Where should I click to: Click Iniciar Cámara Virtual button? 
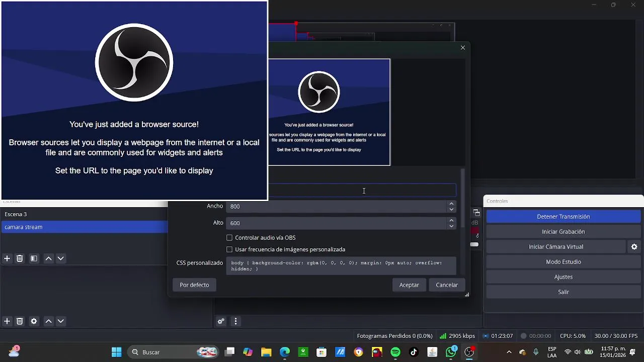pos(556,247)
